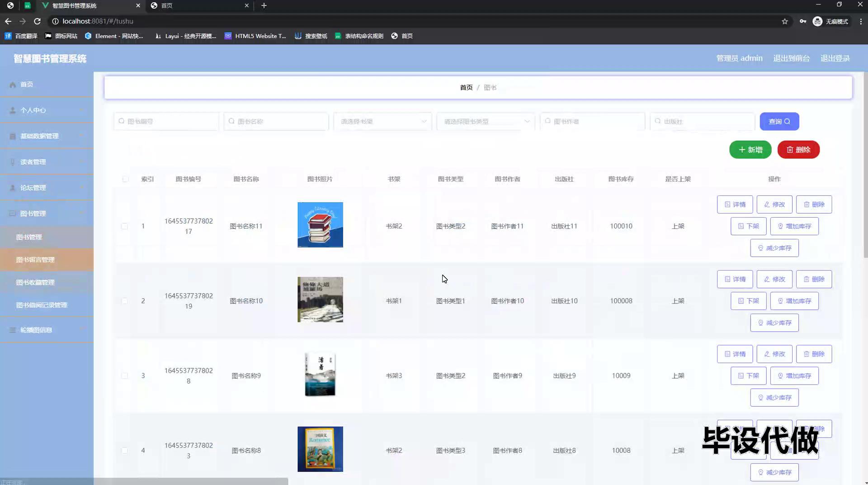
Task: Toggle the select-all header checkbox
Action: pyautogui.click(x=125, y=179)
